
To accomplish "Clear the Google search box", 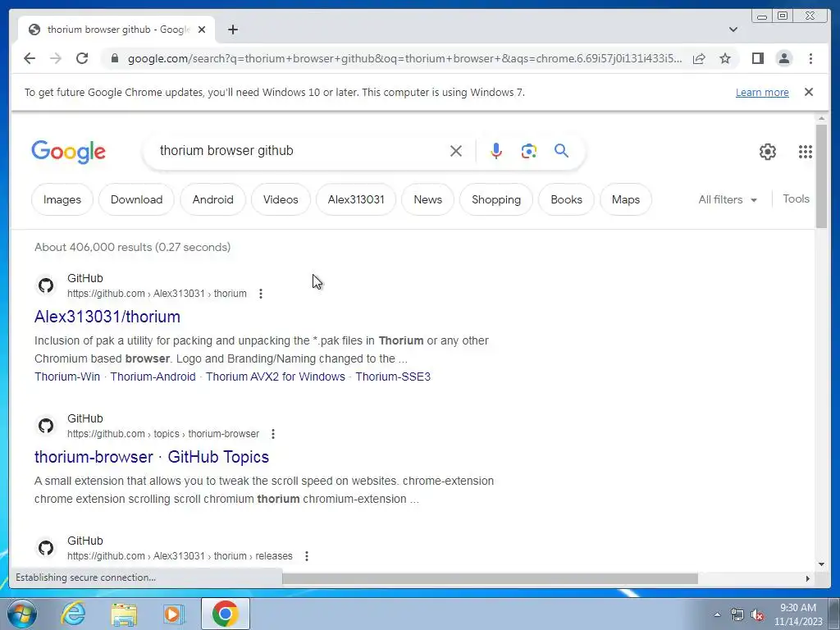I will pyautogui.click(x=456, y=151).
